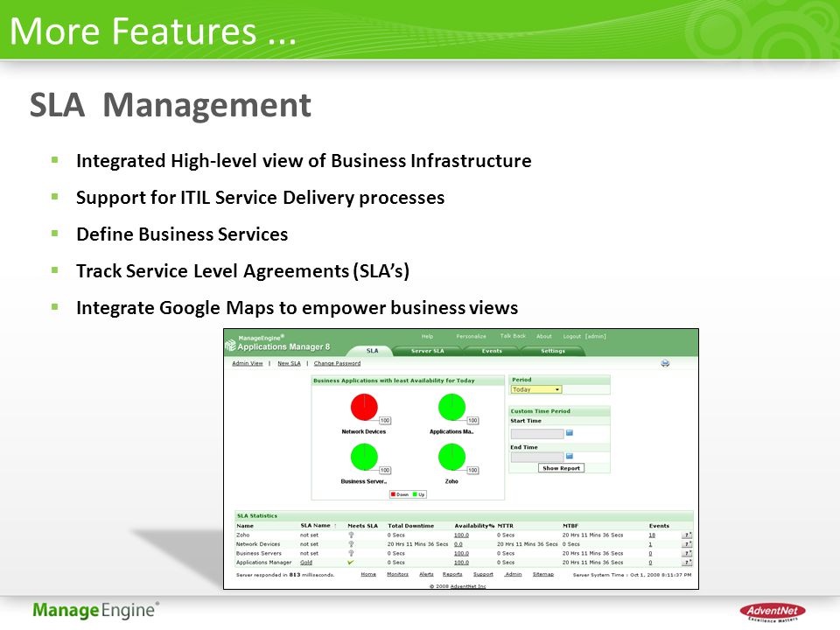Screen dimensions: 840x630
Task: Click Network Devices availability value 0.0
Action: pyautogui.click(x=458, y=544)
